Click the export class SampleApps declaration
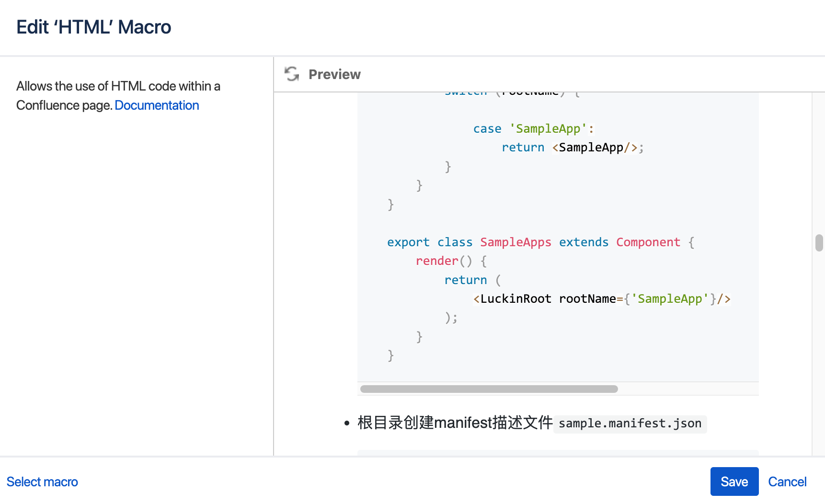Viewport: 825px width, 504px height. coord(539,242)
